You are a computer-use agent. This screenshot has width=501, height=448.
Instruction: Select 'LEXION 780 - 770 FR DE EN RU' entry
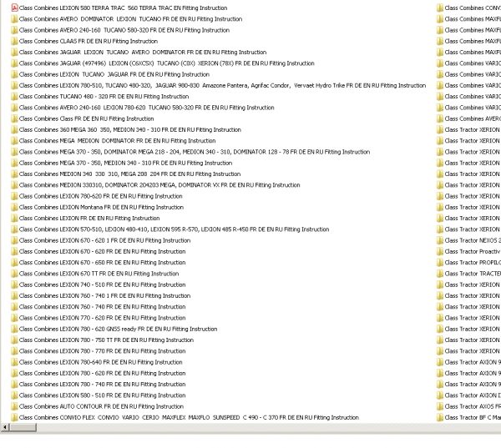click(102, 351)
